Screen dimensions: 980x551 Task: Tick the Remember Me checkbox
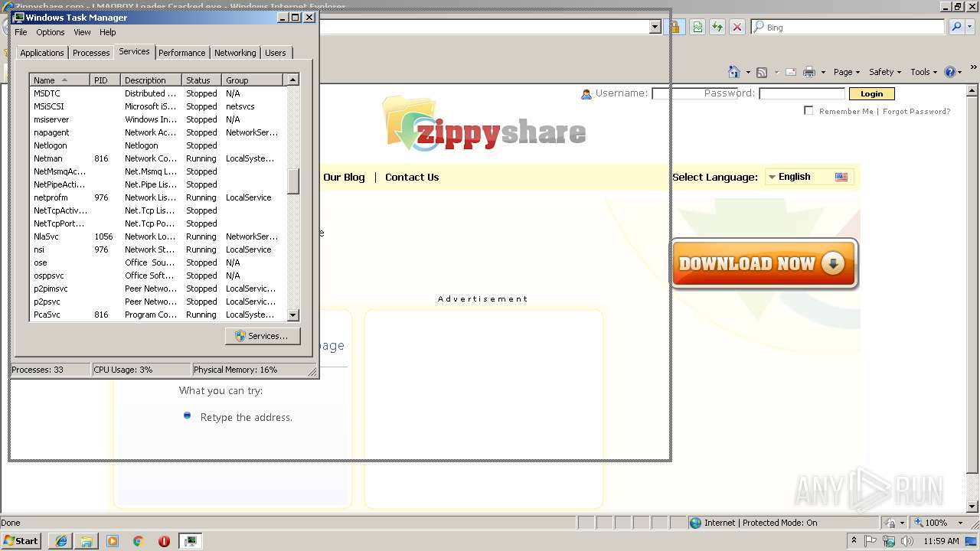tap(808, 111)
